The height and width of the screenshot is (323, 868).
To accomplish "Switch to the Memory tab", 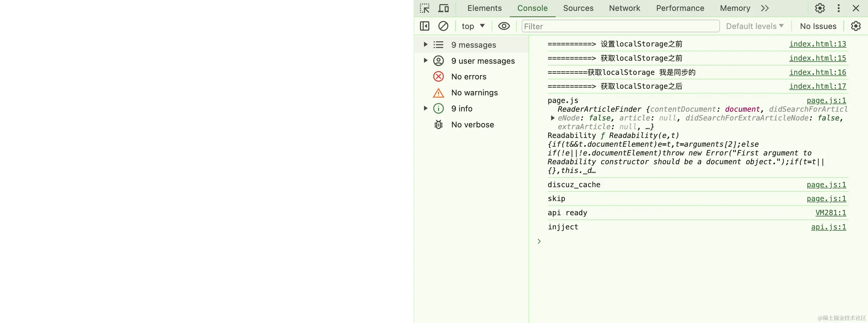I will 735,8.
